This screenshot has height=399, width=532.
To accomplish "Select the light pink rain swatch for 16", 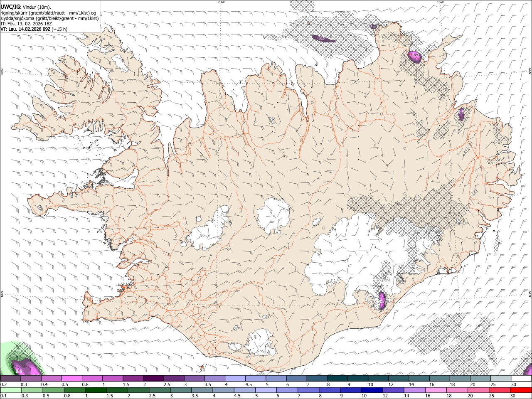I will pos(436,390).
